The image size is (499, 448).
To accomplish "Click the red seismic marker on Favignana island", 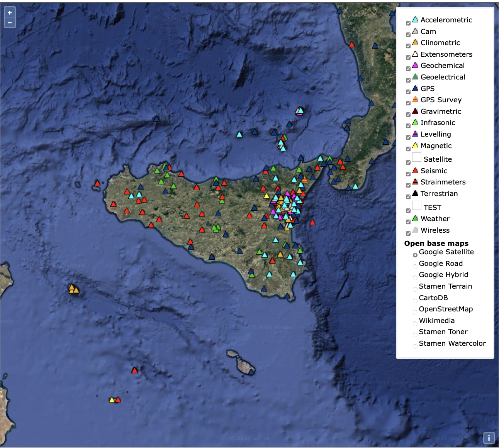I will [97, 184].
